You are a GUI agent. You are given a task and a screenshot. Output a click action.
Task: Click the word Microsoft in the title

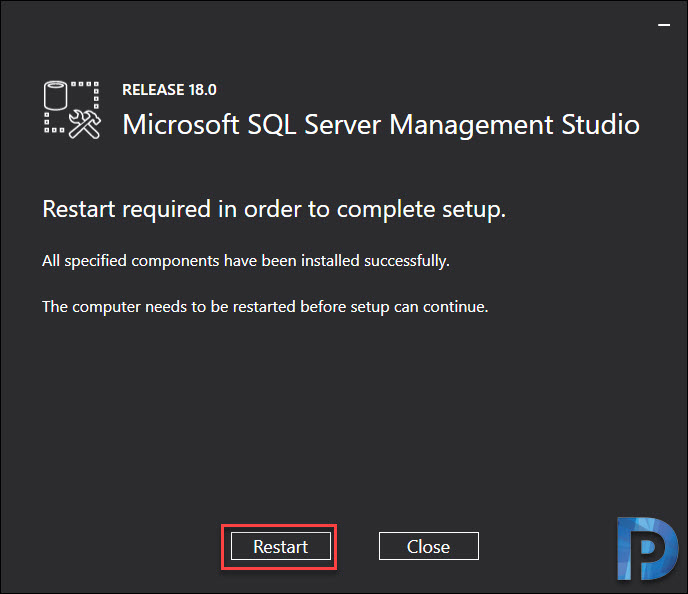coord(181,125)
